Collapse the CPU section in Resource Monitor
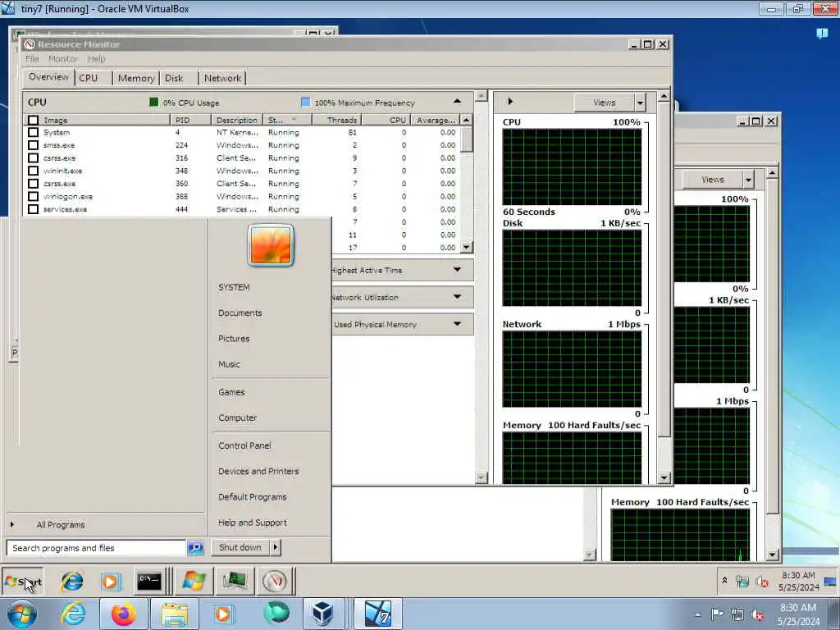This screenshot has height=630, width=840. tap(457, 101)
